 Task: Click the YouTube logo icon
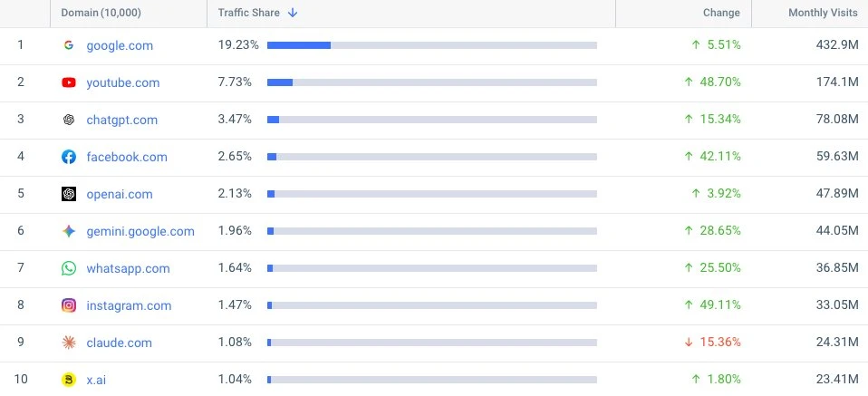click(69, 82)
